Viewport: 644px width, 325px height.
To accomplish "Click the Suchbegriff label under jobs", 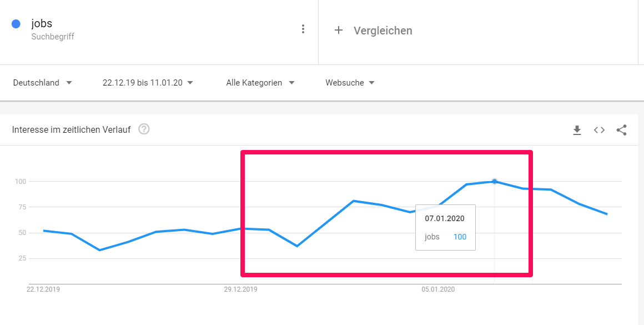I will 53,37.
